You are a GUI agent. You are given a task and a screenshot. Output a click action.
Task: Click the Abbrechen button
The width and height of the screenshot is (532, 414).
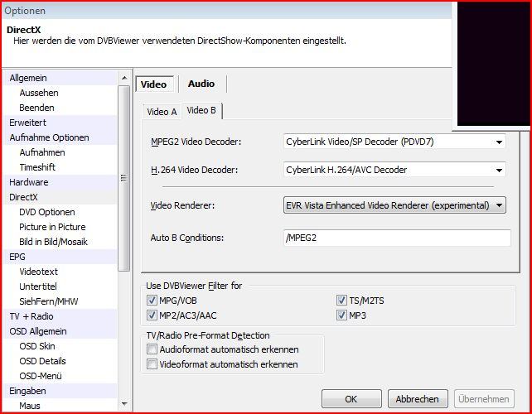[418, 399]
